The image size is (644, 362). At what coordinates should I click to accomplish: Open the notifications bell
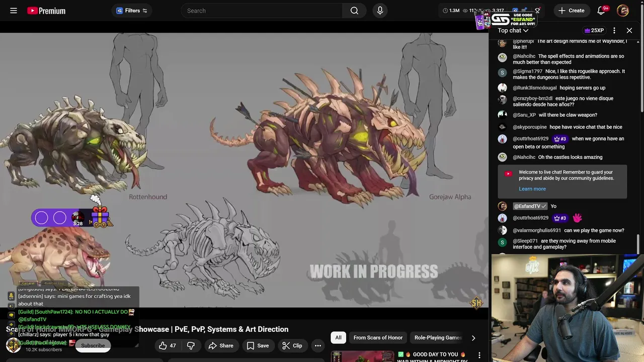[x=601, y=11]
